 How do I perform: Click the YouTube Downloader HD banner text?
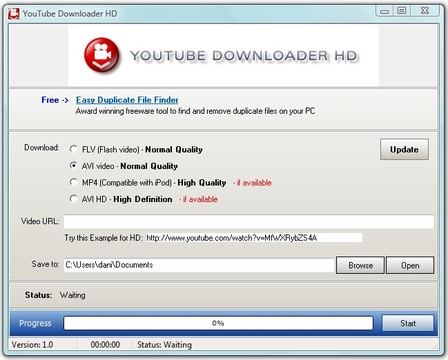[244, 56]
